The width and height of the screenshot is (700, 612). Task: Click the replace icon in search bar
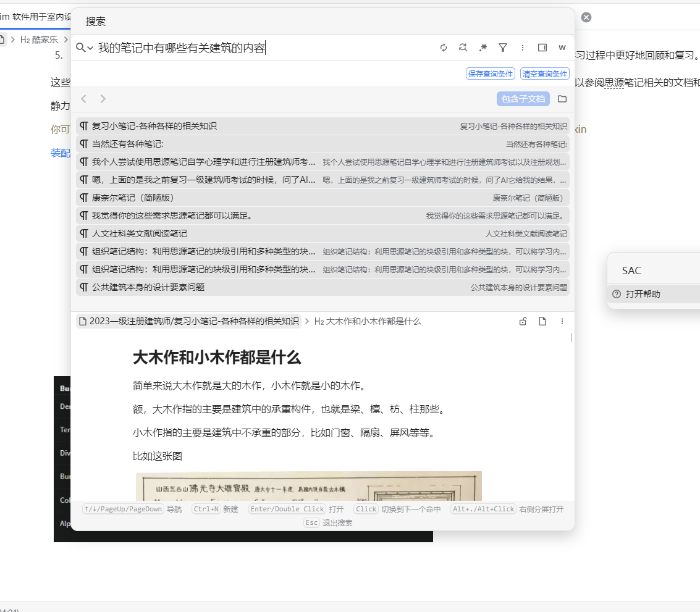(x=463, y=48)
